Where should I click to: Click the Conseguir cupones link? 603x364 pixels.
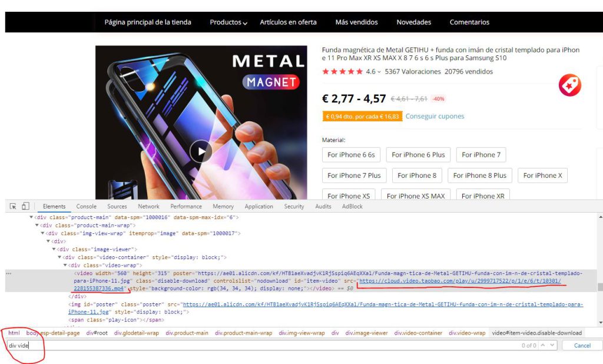[435, 116]
